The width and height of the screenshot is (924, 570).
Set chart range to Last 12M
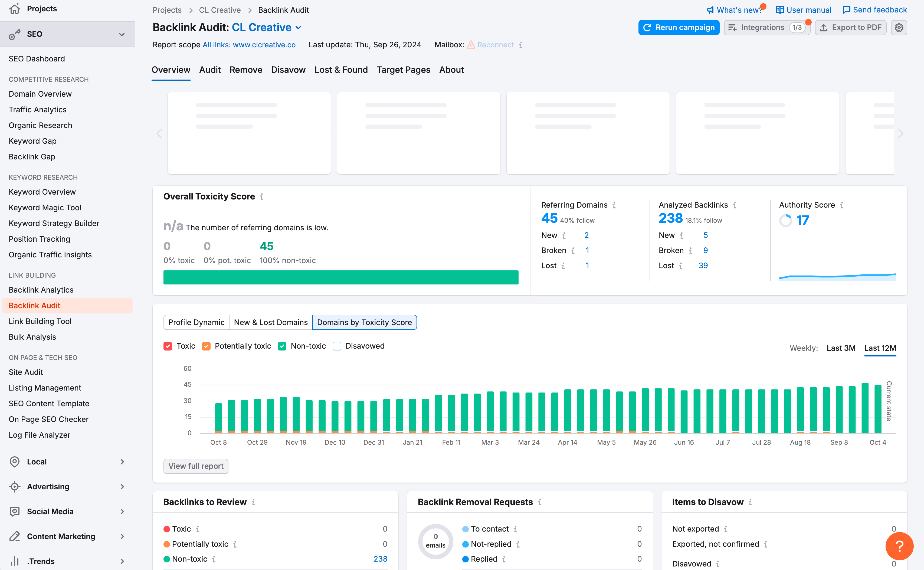click(880, 348)
